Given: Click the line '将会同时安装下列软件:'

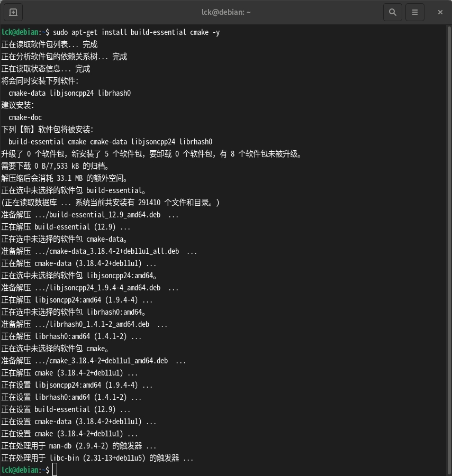Looking at the screenshot, I should pyautogui.click(x=40, y=81).
